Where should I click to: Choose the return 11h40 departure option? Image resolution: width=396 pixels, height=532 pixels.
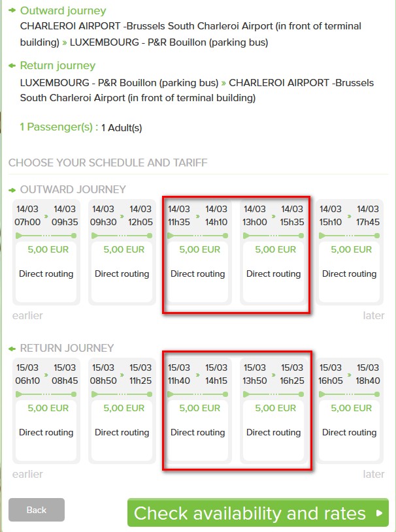(x=197, y=411)
